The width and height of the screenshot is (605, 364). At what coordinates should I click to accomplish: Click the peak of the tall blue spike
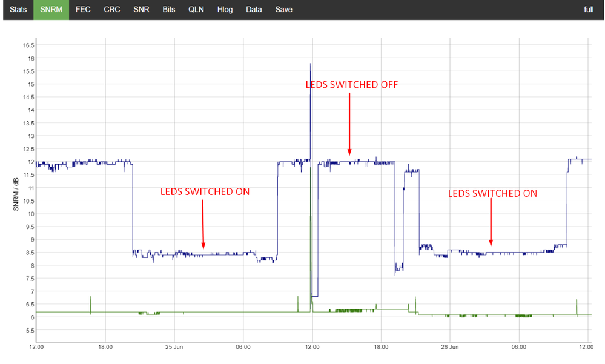tap(310, 64)
